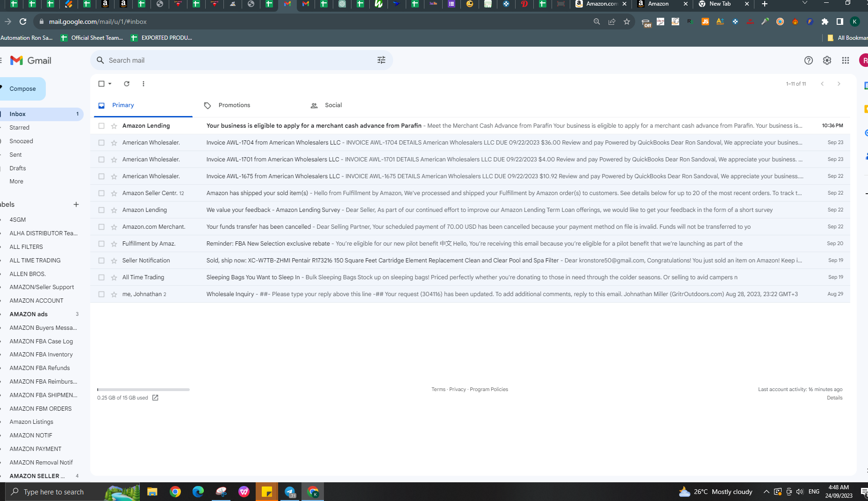Expand More in Gmail sidebar
This screenshot has height=501, width=868.
click(16, 182)
